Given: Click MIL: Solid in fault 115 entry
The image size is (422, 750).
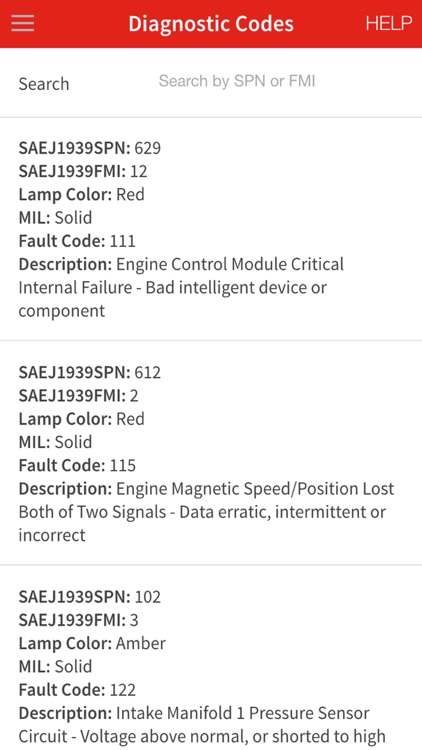Looking at the screenshot, I should 55,441.
